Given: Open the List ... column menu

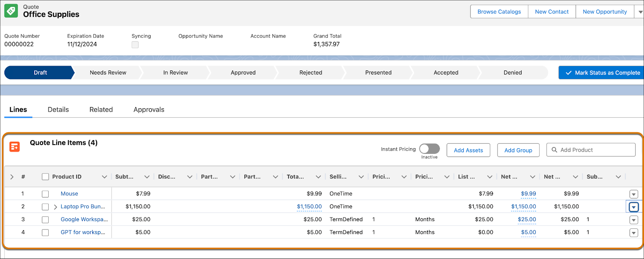Looking at the screenshot, I should [489, 177].
